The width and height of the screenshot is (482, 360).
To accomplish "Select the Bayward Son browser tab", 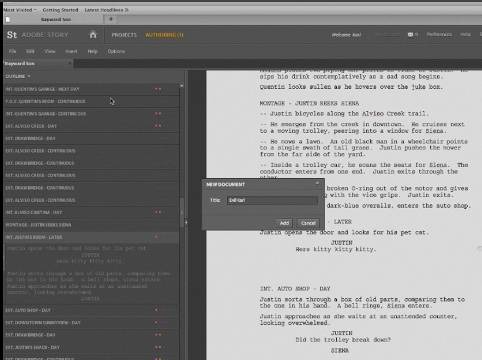I will coord(56,19).
